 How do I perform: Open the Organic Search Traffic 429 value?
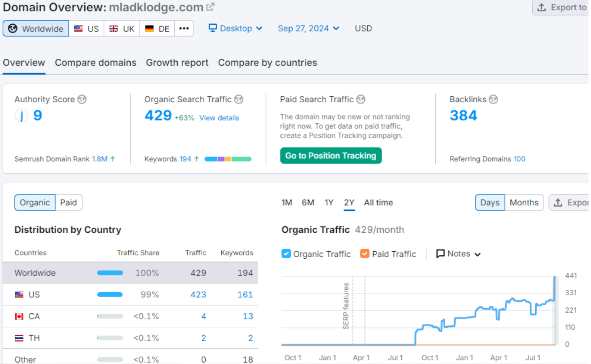(158, 115)
